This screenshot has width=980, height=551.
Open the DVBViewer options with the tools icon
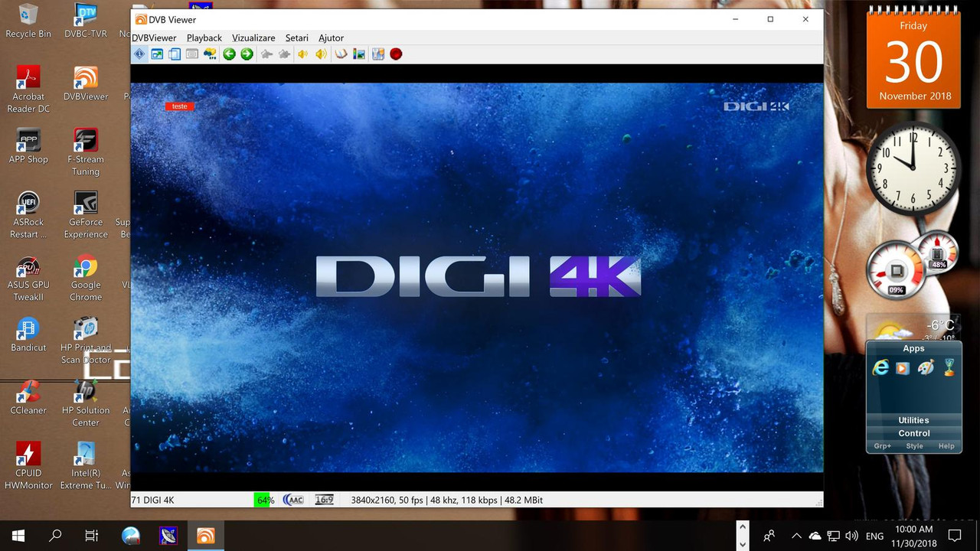pyautogui.click(x=377, y=54)
